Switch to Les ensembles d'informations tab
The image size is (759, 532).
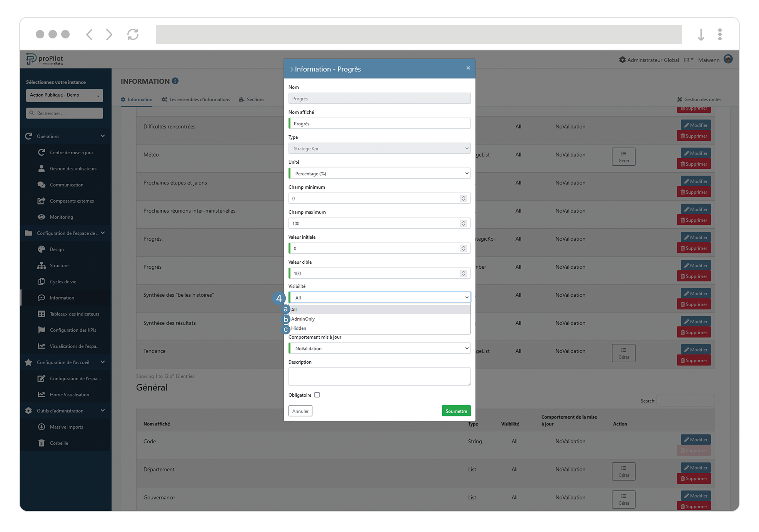196,99
